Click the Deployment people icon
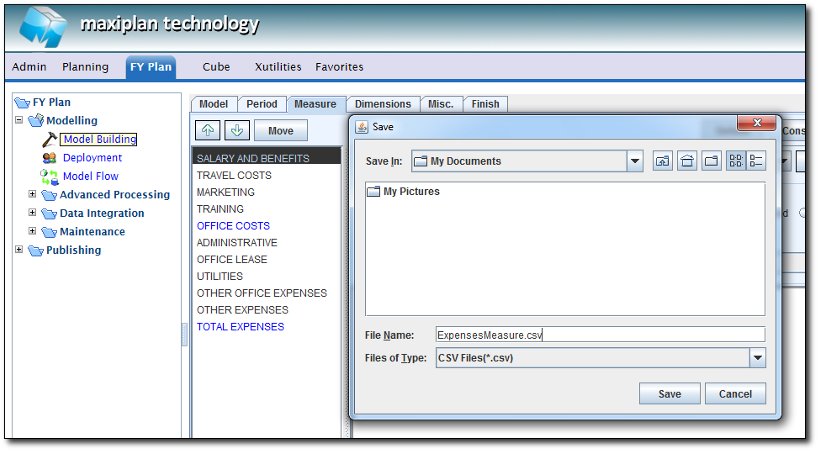 point(49,158)
